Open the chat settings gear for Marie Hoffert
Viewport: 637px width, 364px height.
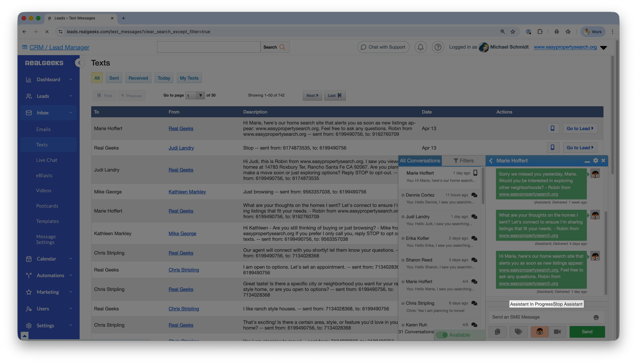point(596,161)
